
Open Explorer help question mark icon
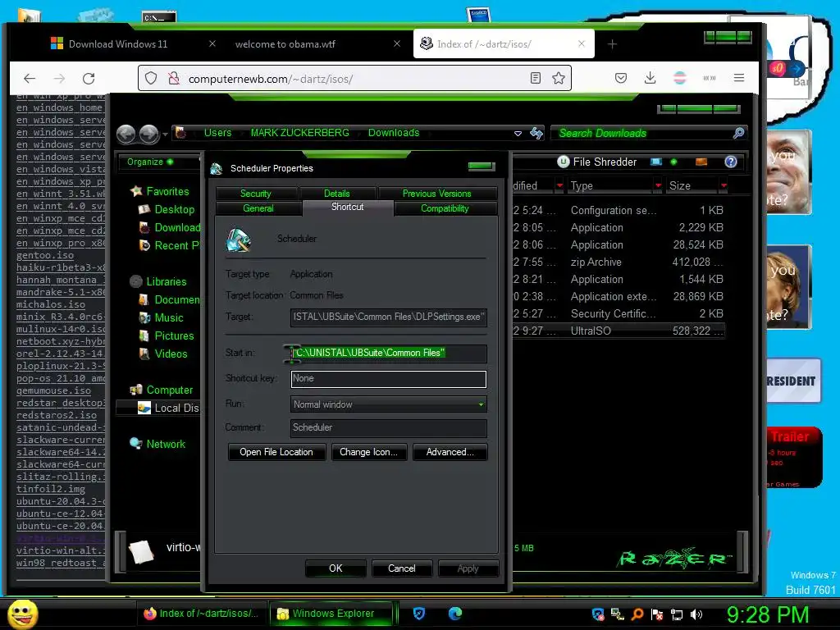731,162
